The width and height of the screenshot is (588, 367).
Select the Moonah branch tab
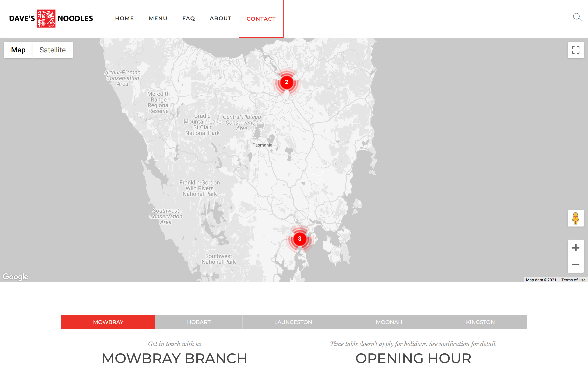coord(389,322)
